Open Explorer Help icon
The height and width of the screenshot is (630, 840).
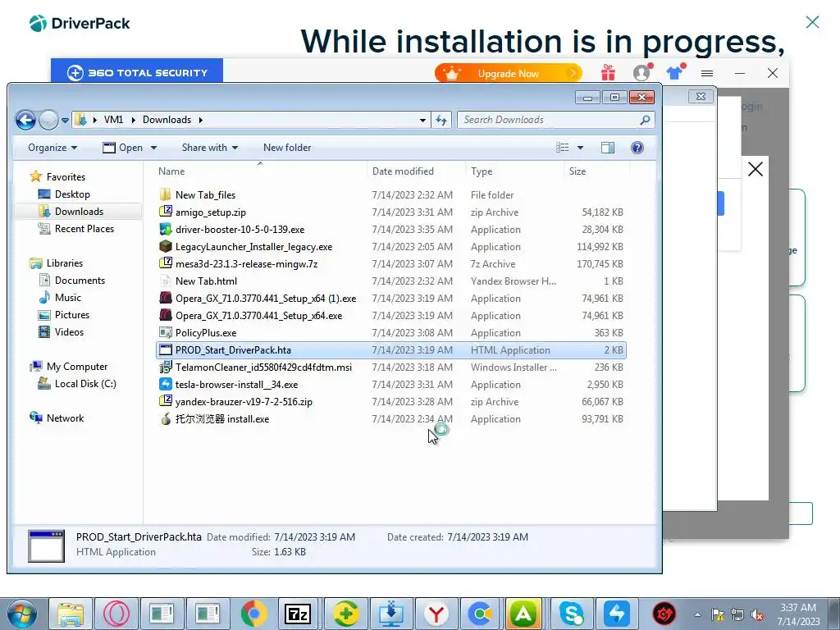[637, 148]
